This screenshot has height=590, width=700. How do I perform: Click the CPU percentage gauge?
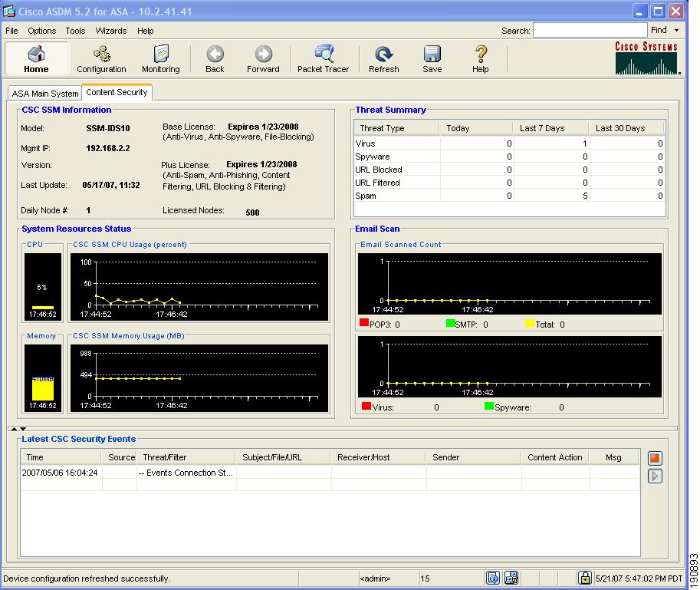(43, 287)
